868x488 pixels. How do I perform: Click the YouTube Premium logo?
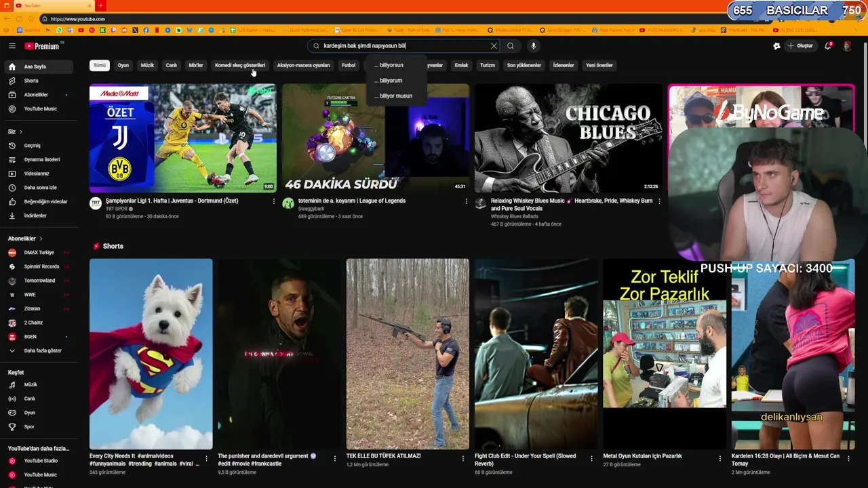pos(43,46)
